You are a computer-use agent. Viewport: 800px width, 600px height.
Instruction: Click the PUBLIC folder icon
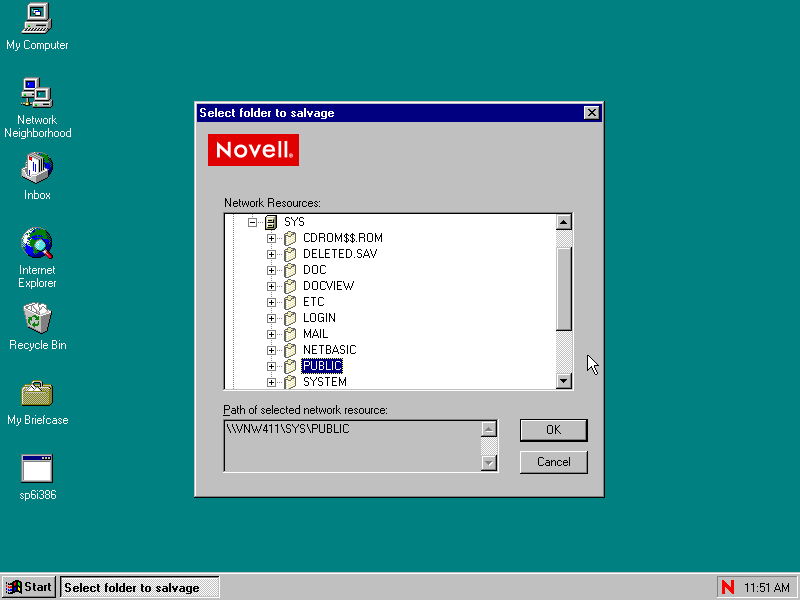coord(290,366)
